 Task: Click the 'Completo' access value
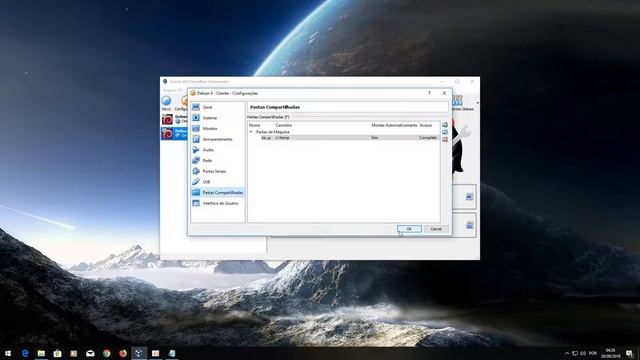tap(428, 138)
